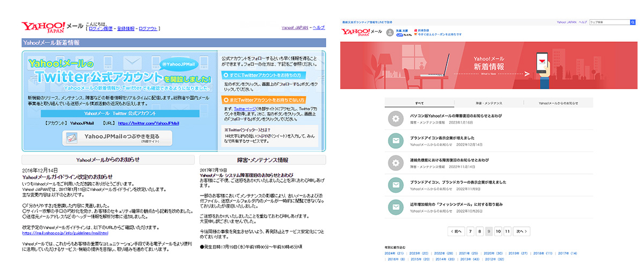This screenshot has width=644, height=274.
Task: Go to previous page with 前へ button
Action: [456, 232]
